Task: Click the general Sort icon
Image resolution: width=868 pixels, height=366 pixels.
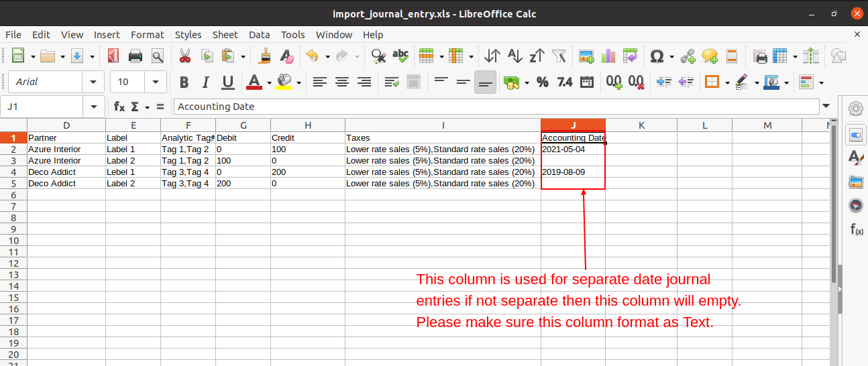Action: coord(493,56)
